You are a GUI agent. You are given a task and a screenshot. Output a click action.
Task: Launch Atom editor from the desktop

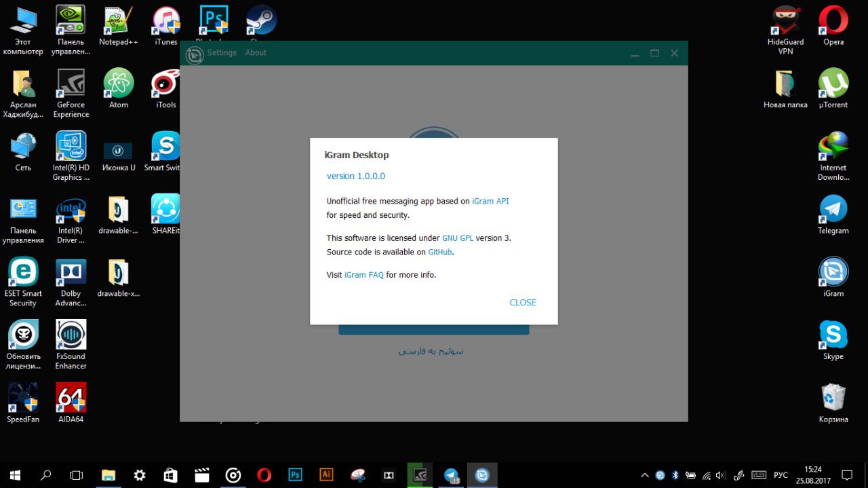pyautogui.click(x=119, y=89)
